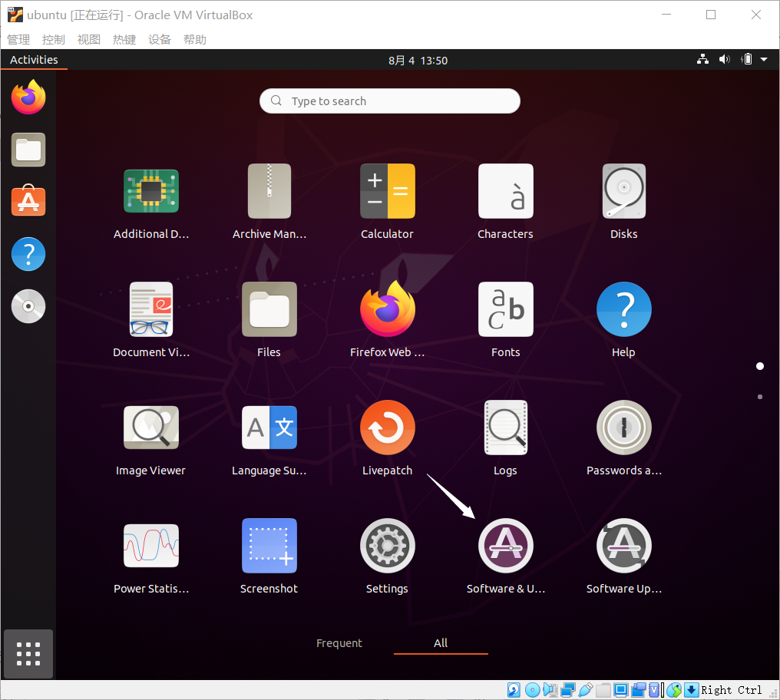Click the Type to search field
This screenshot has height=700, width=780.
390,101
